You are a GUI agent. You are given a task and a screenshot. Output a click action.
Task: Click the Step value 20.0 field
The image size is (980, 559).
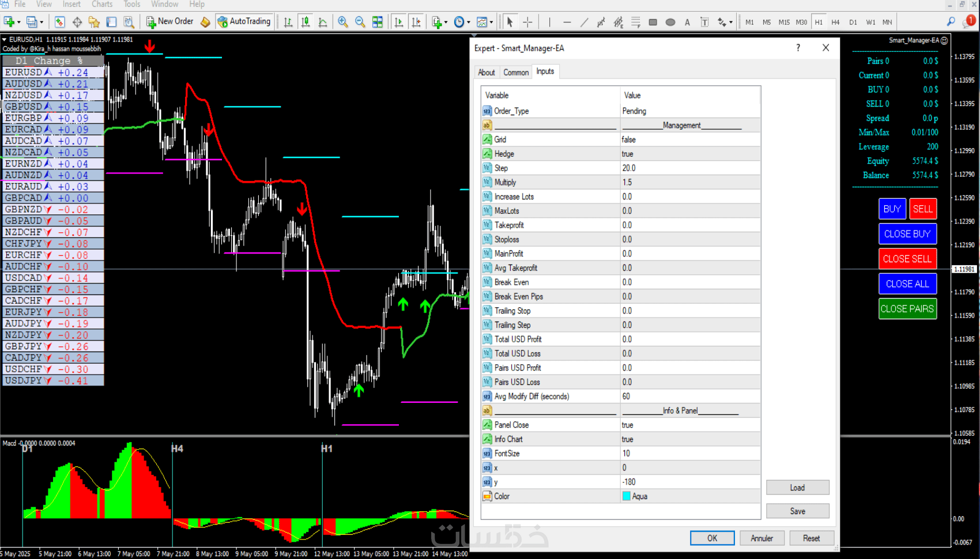(x=691, y=168)
